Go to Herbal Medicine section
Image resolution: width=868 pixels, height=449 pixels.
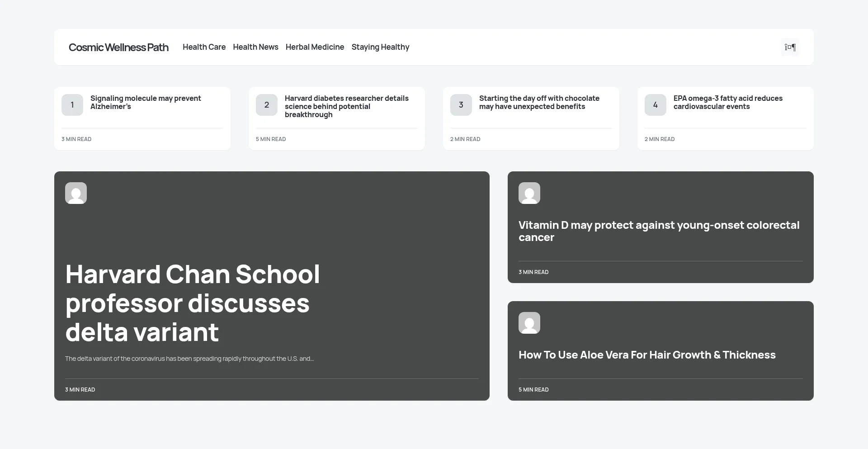click(315, 47)
